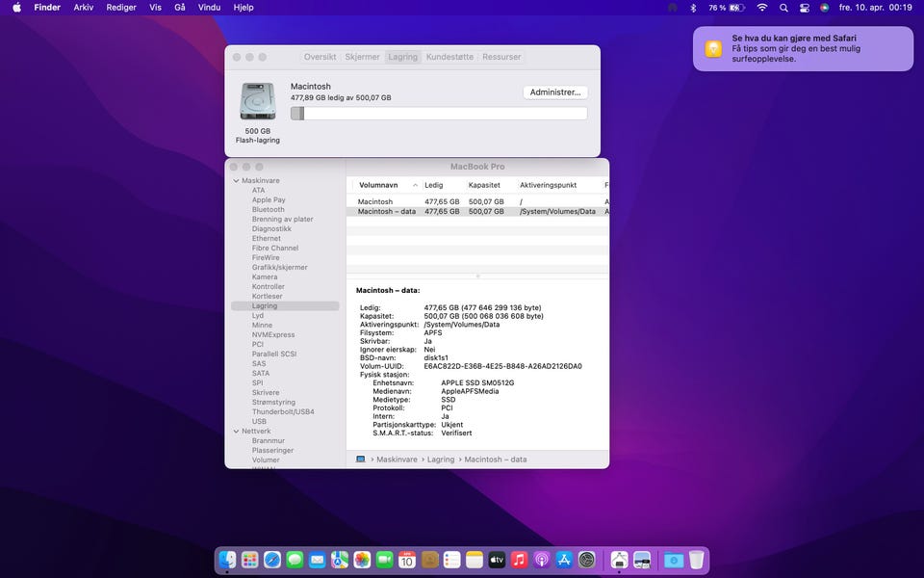Click the Volum-UUID value text
924x578 pixels.
pos(502,366)
